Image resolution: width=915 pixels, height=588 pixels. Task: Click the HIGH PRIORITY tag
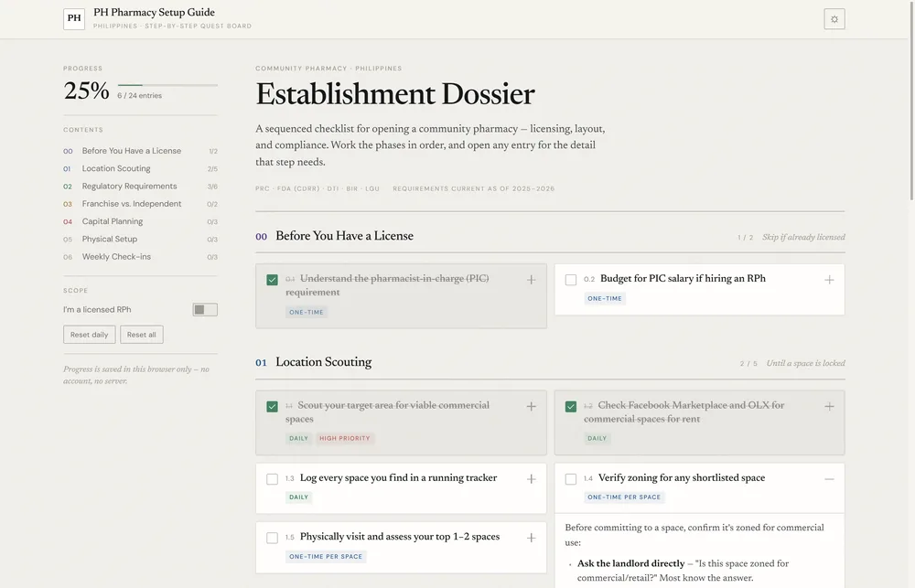click(345, 439)
